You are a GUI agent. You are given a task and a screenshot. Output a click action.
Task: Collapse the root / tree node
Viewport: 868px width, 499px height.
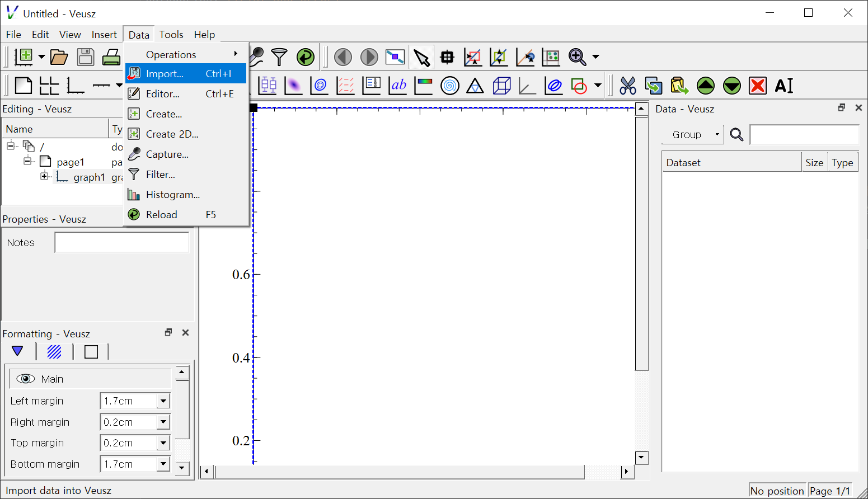pyautogui.click(x=11, y=145)
